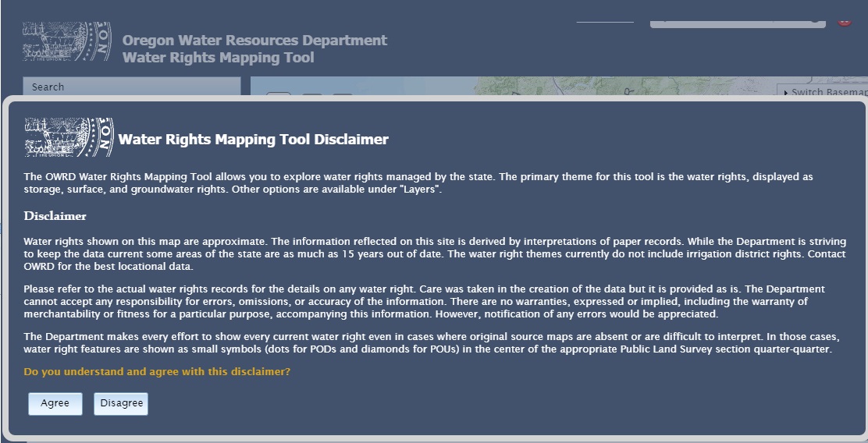This screenshot has width=868, height=443.
Task: Click the state seal icon in the disclaimer dialog
Action: (69, 137)
